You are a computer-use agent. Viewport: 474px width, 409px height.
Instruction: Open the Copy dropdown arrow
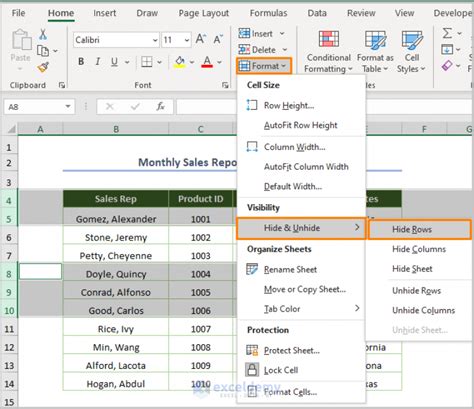click(x=55, y=51)
